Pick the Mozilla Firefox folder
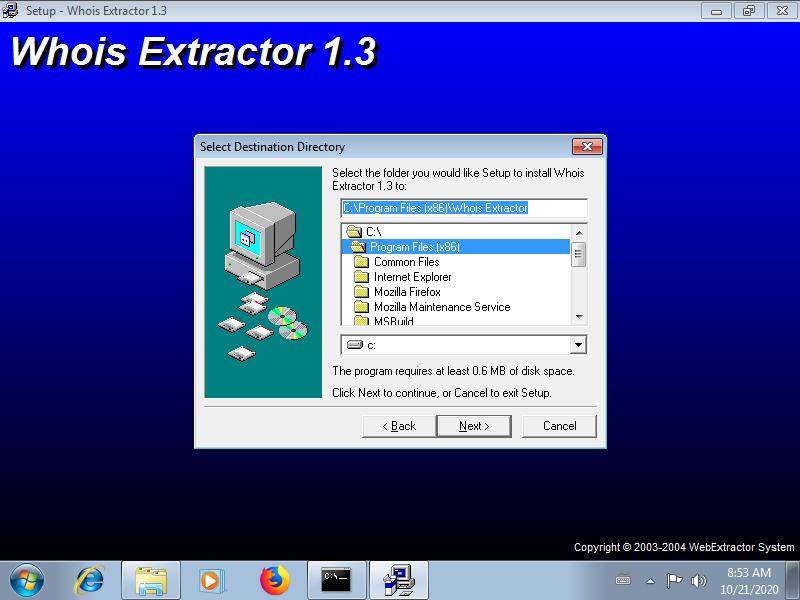The image size is (800, 600). pos(456,292)
